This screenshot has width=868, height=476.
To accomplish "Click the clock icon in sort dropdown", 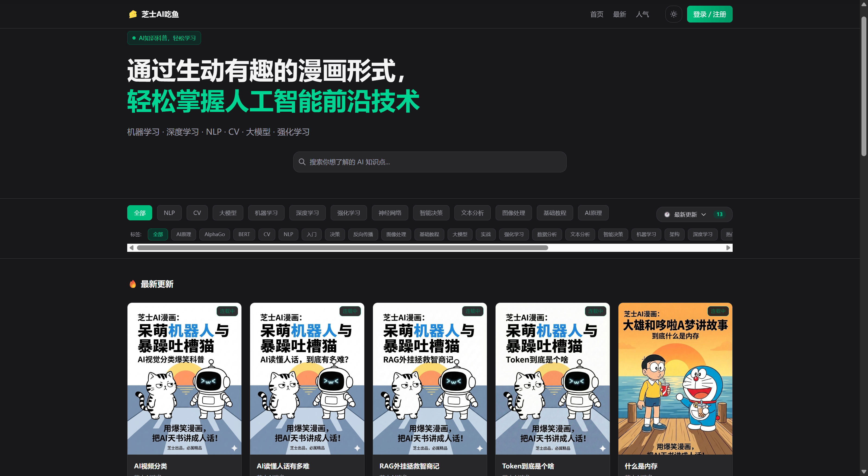I will click(x=667, y=214).
